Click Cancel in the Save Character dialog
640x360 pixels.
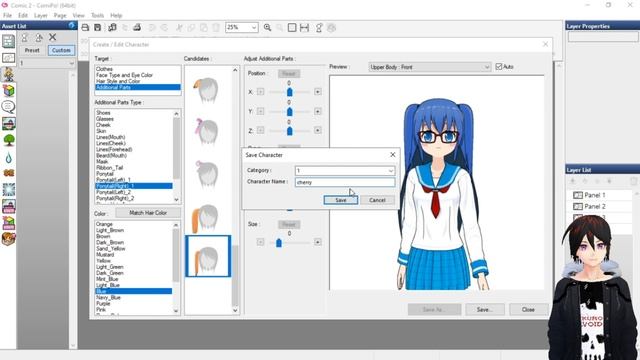coord(377,200)
